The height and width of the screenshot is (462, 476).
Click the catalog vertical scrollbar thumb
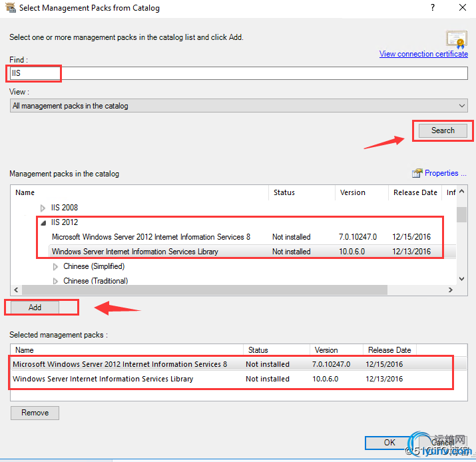462,214
